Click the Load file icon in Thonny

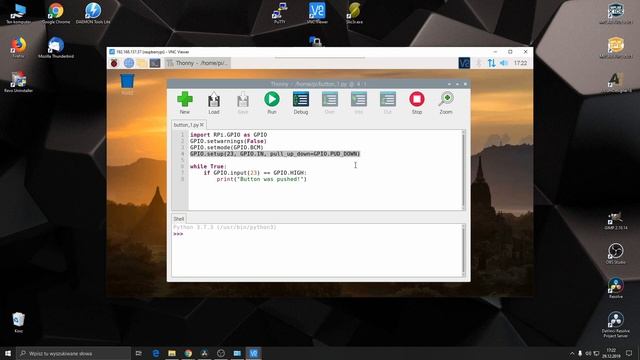coord(214,102)
